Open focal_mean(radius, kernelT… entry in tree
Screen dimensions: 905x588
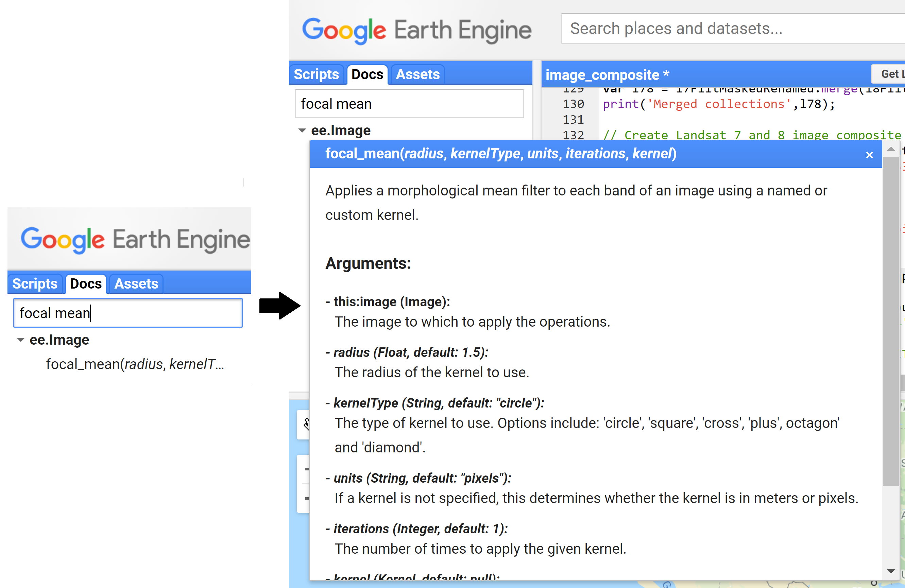point(135,364)
